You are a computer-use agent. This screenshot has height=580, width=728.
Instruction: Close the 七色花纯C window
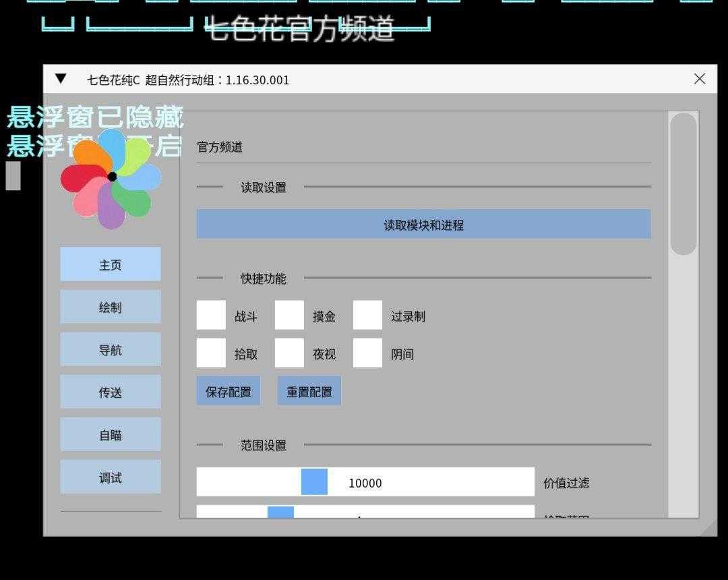699,79
